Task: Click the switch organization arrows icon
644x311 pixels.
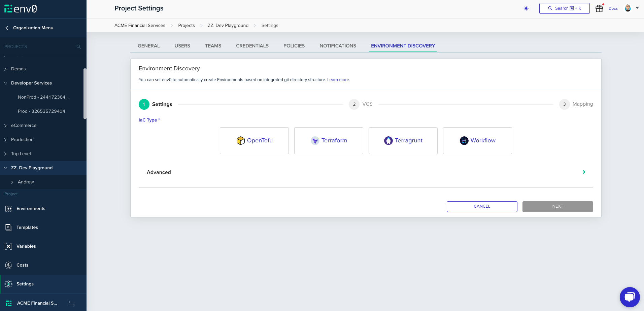Action: 72,303
